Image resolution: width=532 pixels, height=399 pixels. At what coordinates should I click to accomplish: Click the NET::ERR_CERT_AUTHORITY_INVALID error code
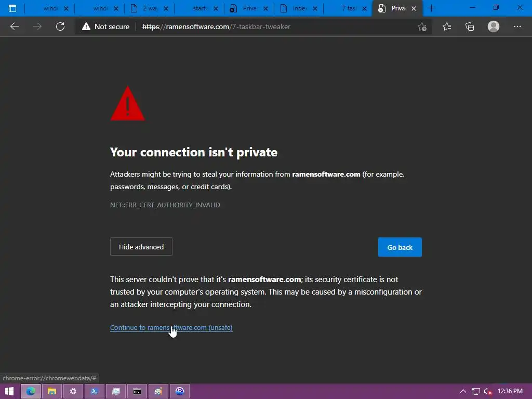165,205
